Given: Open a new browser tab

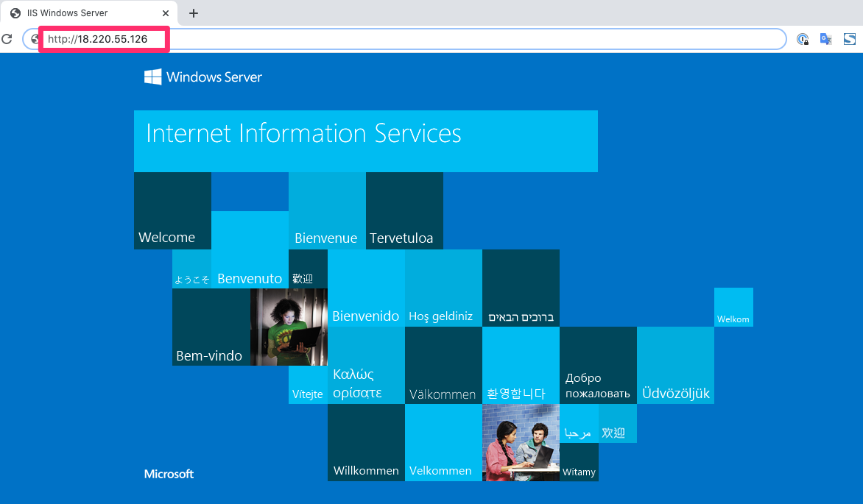Looking at the screenshot, I should [x=194, y=13].
